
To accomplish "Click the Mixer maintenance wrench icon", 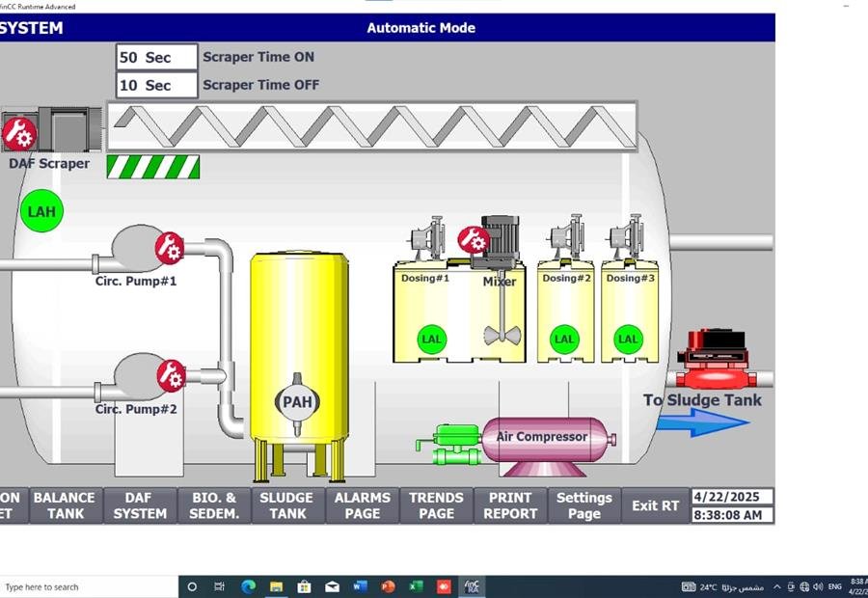I will pos(473,240).
